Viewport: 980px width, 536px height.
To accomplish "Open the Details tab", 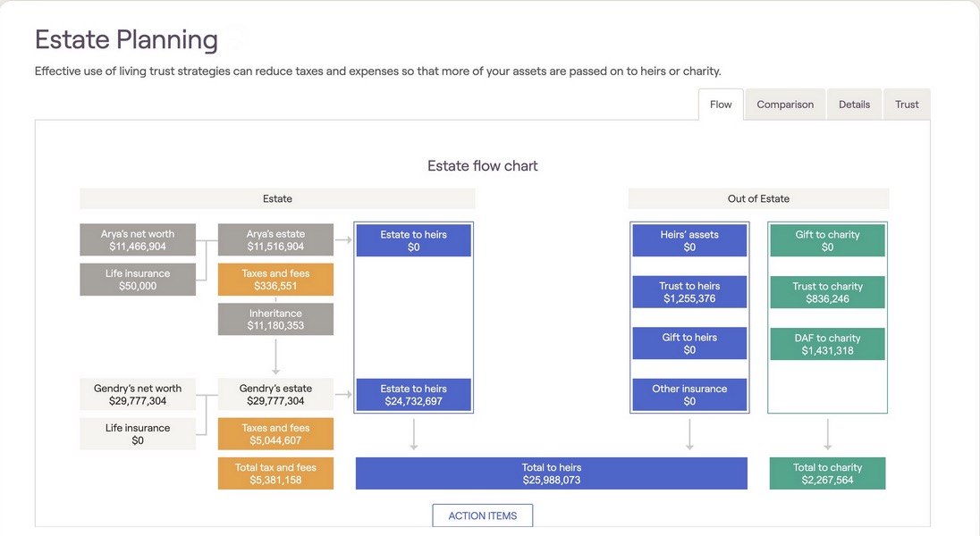I will coord(854,105).
